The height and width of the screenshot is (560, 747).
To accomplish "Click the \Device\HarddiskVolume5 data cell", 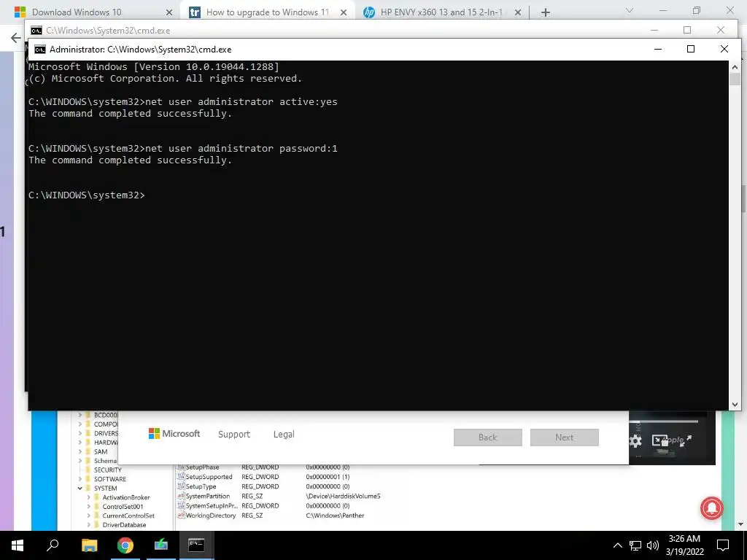I will coord(343,496).
